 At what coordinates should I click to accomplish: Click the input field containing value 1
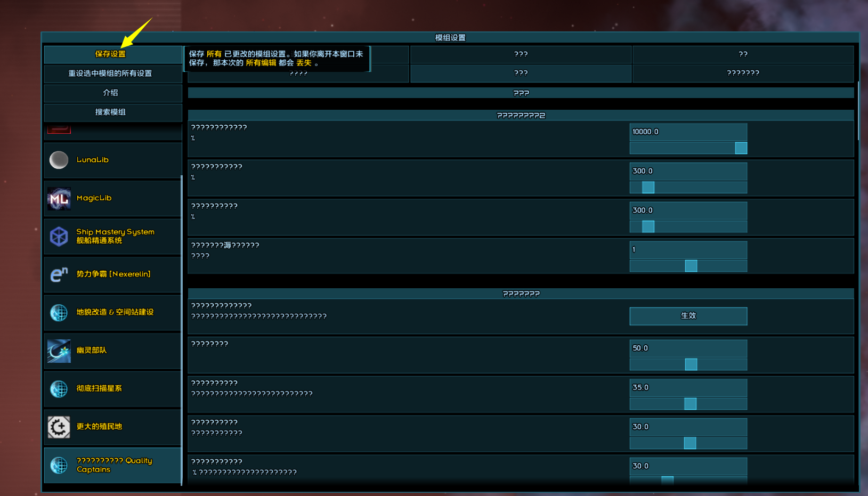point(688,250)
